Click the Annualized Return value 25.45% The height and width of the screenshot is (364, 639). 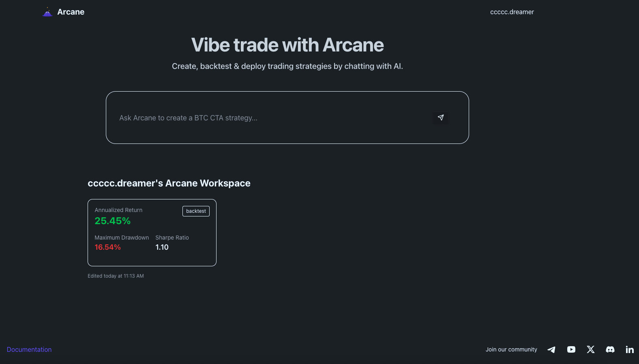[x=112, y=221]
